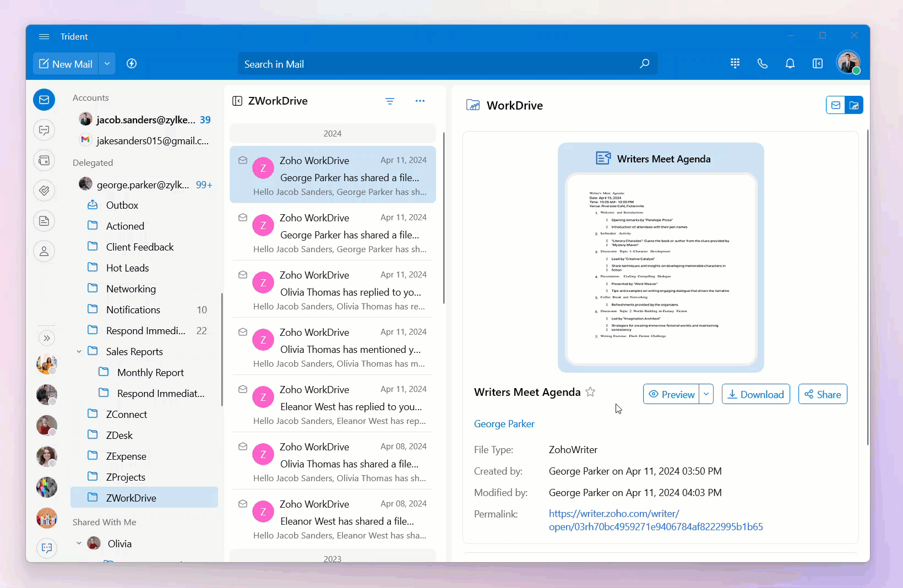903x588 pixels.
Task: Open Apr 08 Olivia Thomas shared email
Action: [333, 461]
